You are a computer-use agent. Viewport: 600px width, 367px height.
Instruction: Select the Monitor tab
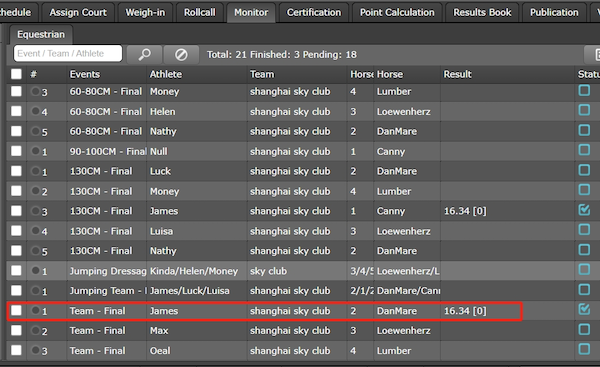tap(251, 13)
